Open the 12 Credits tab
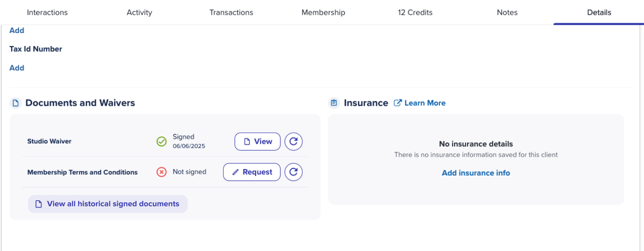The height and width of the screenshot is (251, 644). tap(415, 13)
